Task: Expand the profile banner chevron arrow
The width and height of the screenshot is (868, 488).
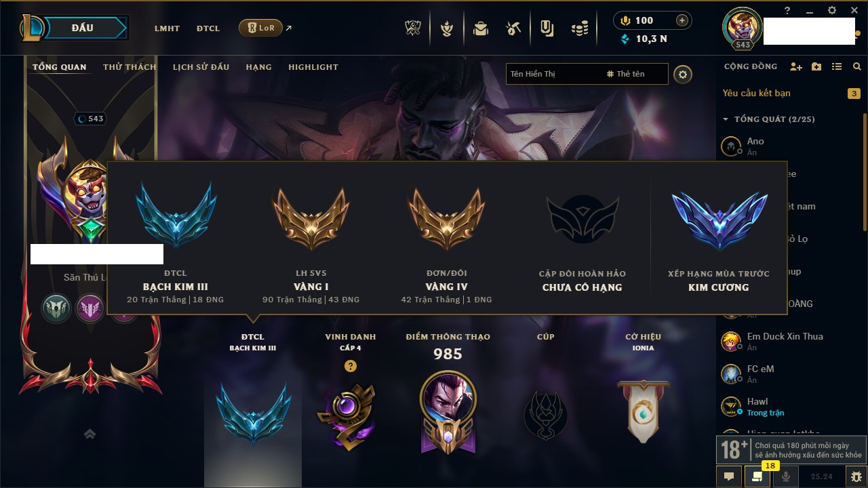Action: tap(90, 434)
